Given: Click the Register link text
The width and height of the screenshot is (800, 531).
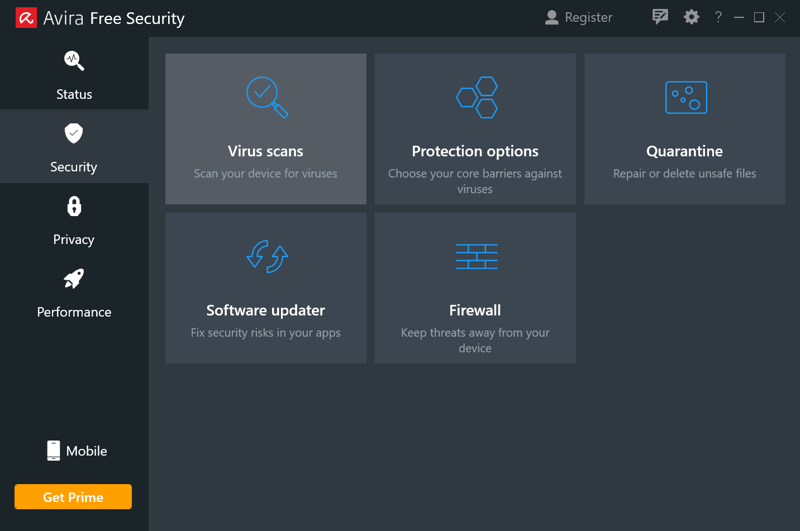Looking at the screenshot, I should click(588, 17).
